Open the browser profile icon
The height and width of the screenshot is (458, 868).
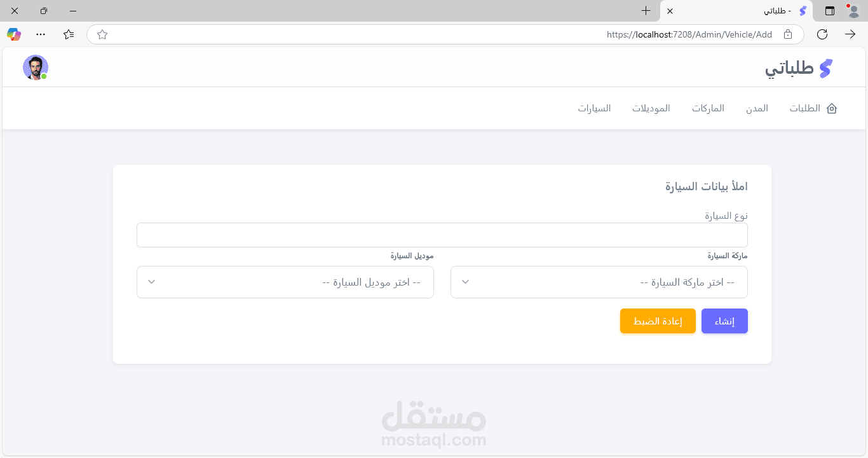point(853,10)
